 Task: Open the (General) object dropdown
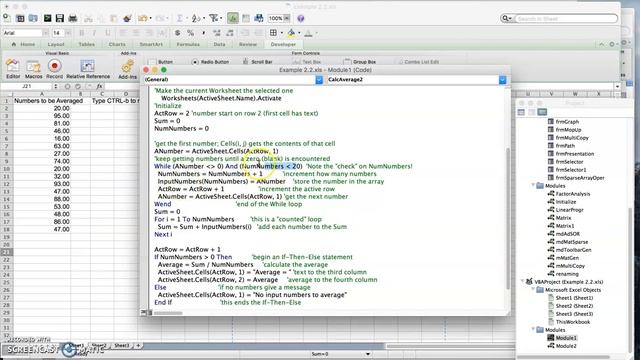(x=319, y=80)
